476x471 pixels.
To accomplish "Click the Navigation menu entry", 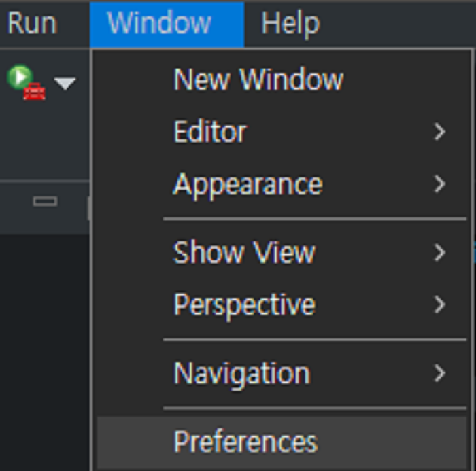I will click(241, 372).
